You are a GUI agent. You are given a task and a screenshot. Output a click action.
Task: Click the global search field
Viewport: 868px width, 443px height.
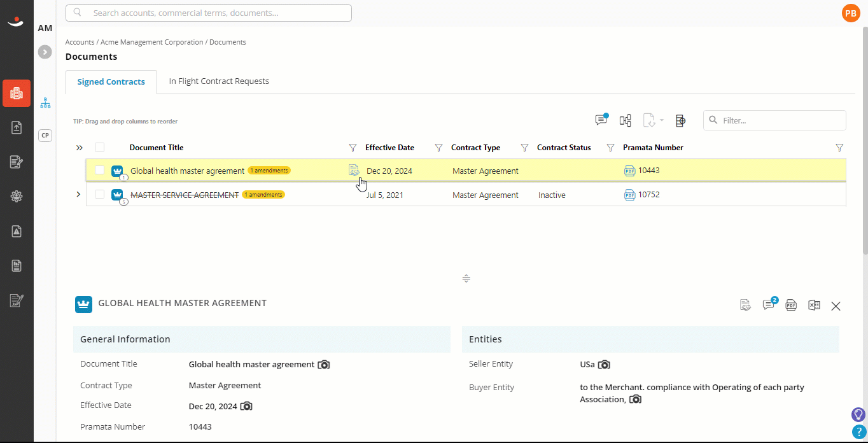coord(209,13)
